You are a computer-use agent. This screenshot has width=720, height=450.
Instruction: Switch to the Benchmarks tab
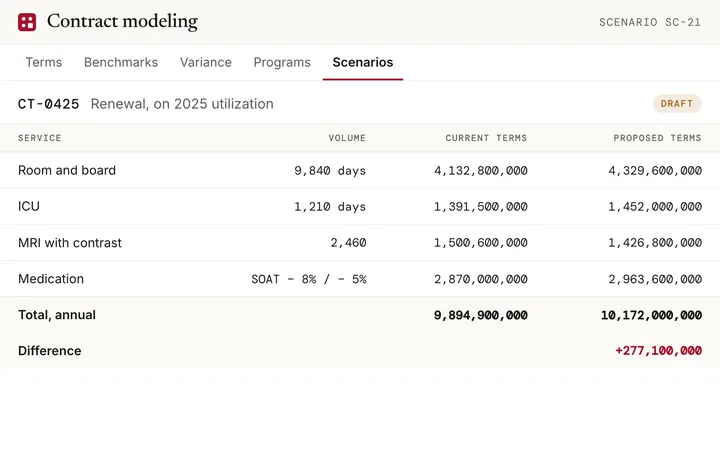pos(121,62)
